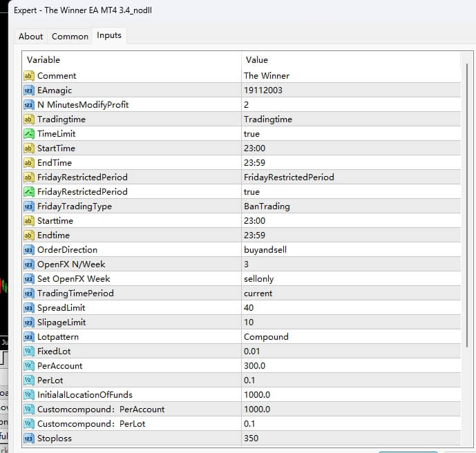Click the enum icon beside Set OpenFX Week
This screenshot has width=476, height=453.
(29, 279)
